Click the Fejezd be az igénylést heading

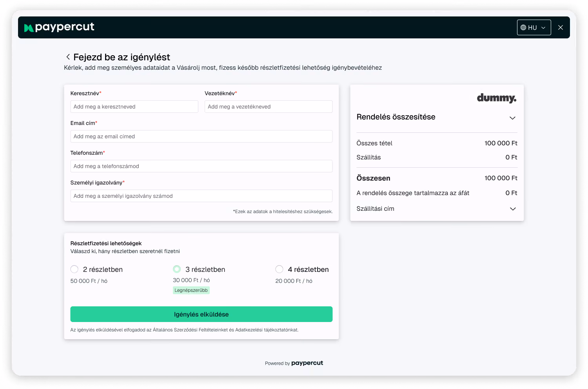(122, 57)
